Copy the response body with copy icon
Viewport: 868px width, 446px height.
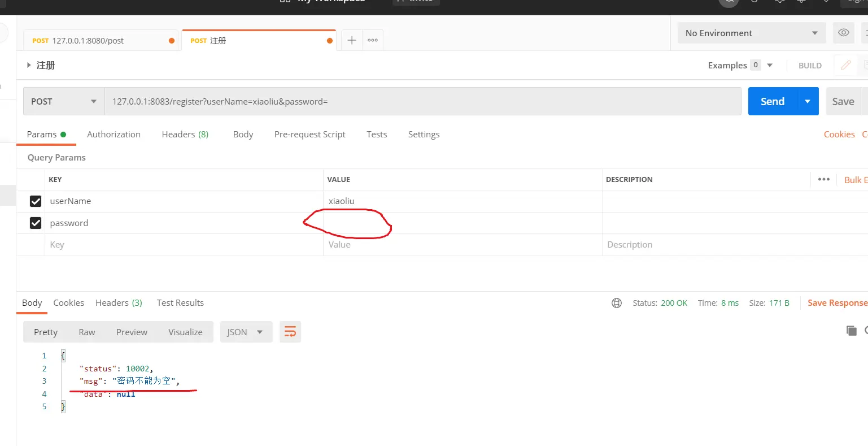[852, 331]
